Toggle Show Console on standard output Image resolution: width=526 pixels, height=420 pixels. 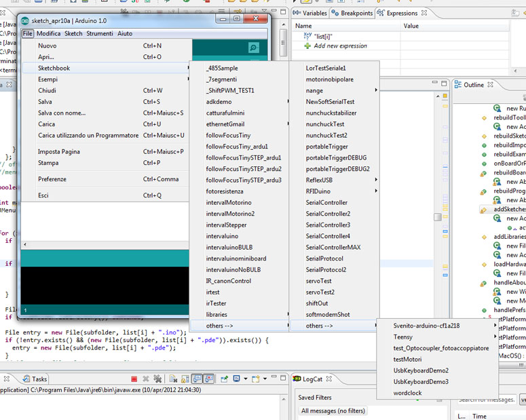(197, 379)
